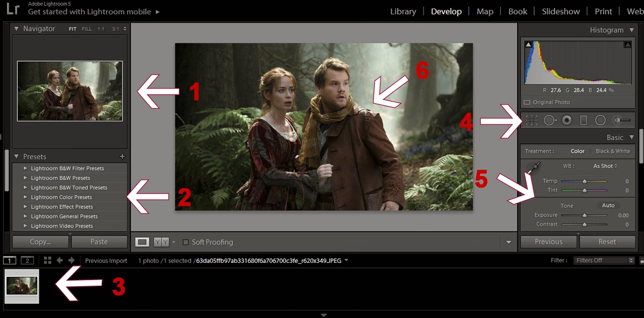Select the Red Eye Correction tool
644x318 pixels.
pos(567,120)
